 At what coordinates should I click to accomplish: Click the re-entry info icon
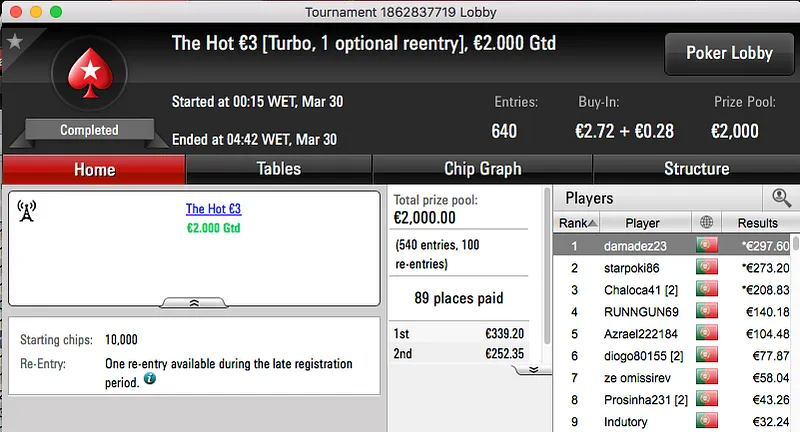pyautogui.click(x=150, y=380)
